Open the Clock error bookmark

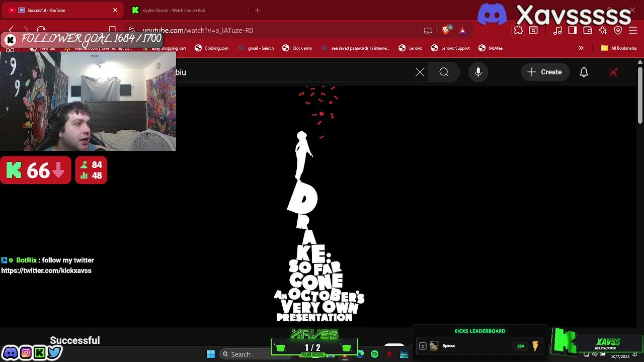[297, 48]
